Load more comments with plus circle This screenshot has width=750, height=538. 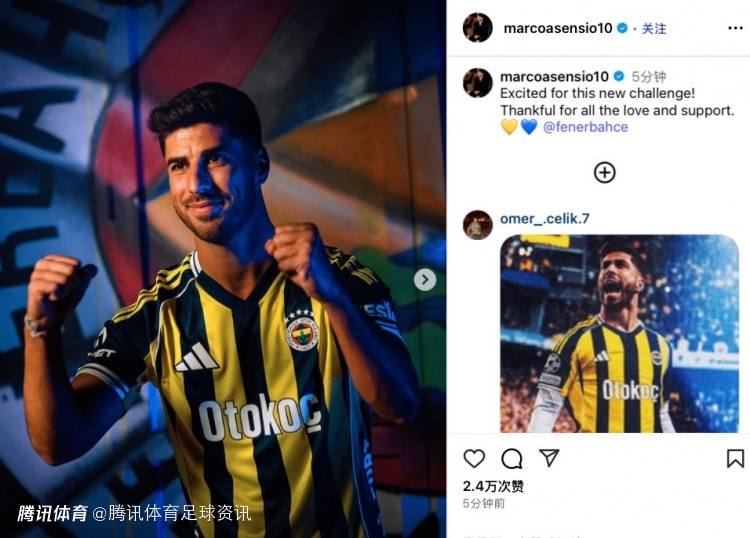(605, 173)
